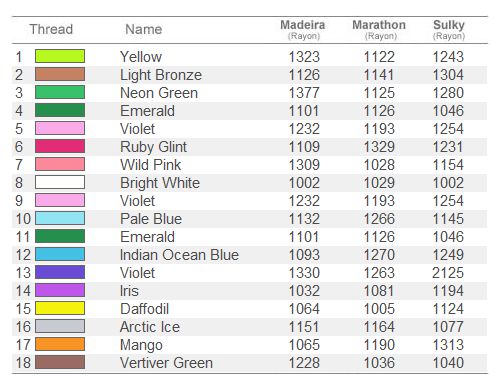Viewport: 500px width, 384px height.
Task: Click the Pale Blue color swatch
Action: (60, 218)
